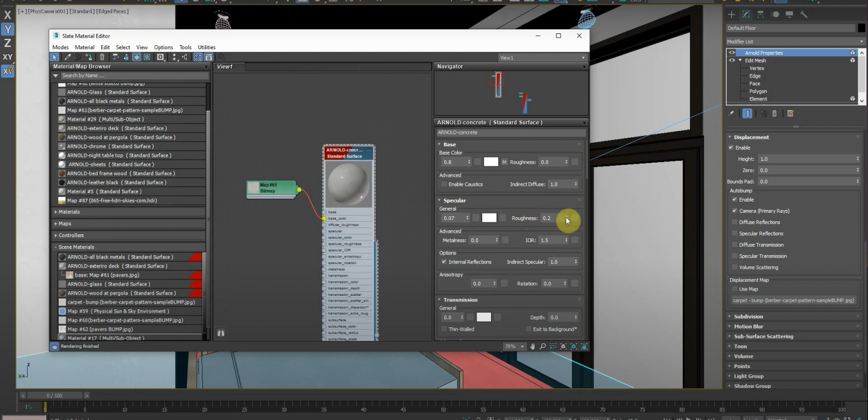The image size is (868, 420).
Task: Open the Modifier List dropdown
Action: [861, 41]
